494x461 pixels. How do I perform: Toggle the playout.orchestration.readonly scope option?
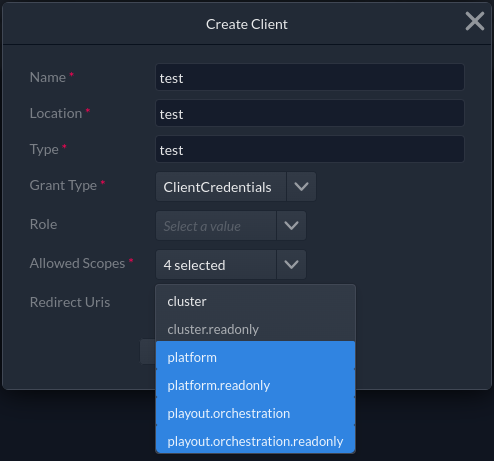[x=256, y=441]
